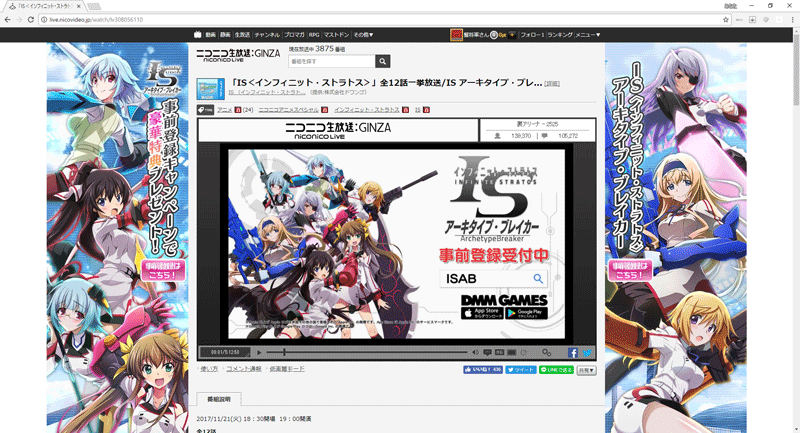Click the browser back arrow

[7, 19]
